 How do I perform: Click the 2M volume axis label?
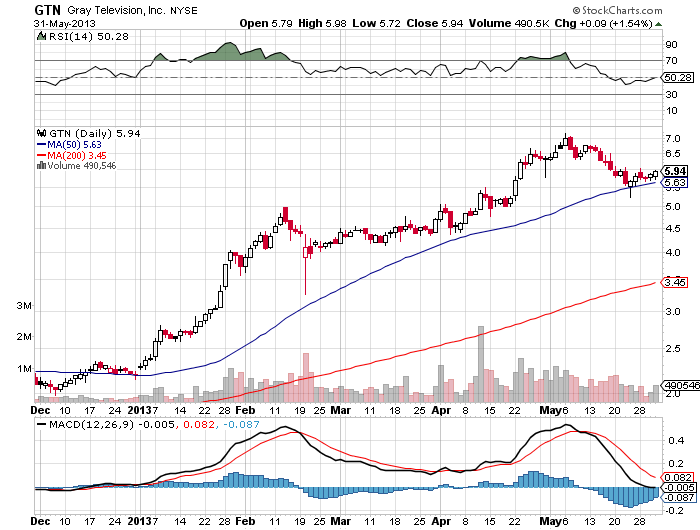click(x=24, y=337)
